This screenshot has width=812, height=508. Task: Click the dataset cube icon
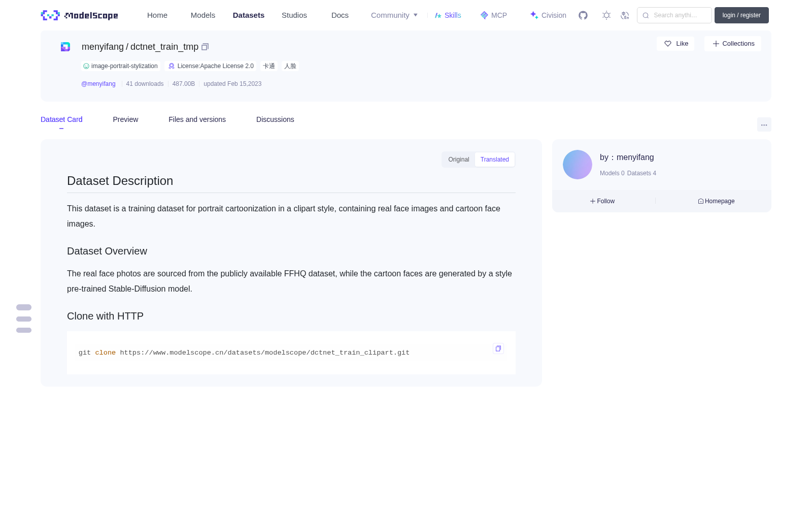coord(65,47)
